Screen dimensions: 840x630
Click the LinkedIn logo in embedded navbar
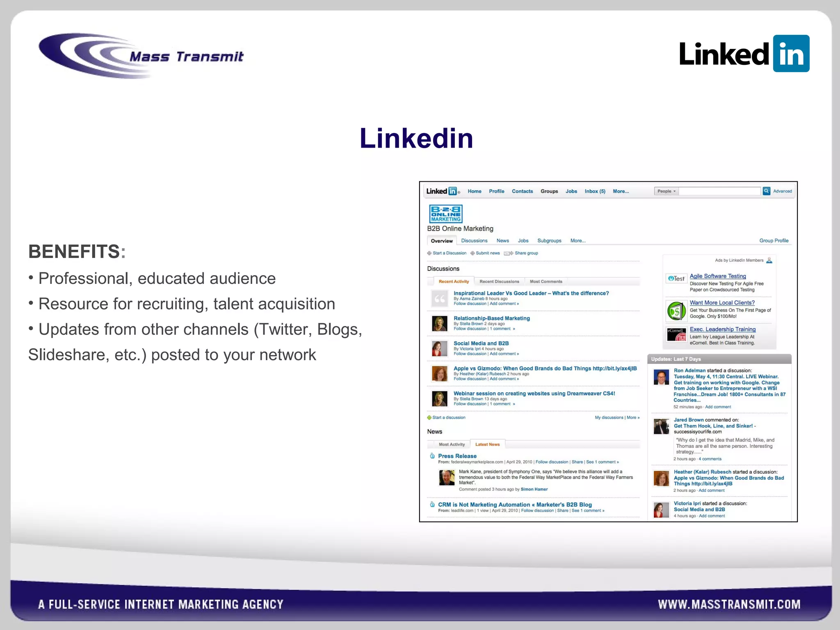click(x=442, y=191)
